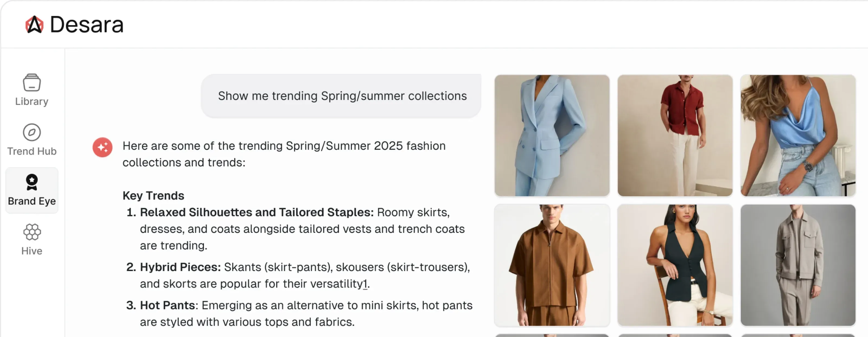Select the Brand Eye badge icon
868x337 pixels.
32,182
